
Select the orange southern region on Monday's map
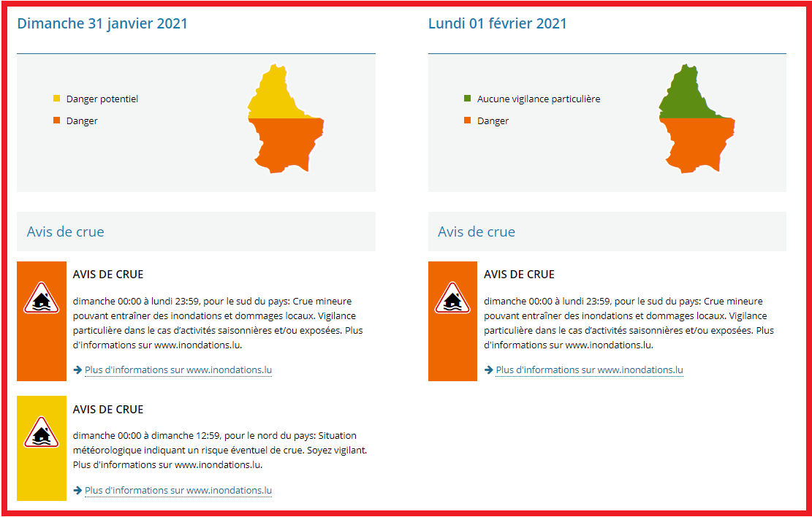coord(696,142)
